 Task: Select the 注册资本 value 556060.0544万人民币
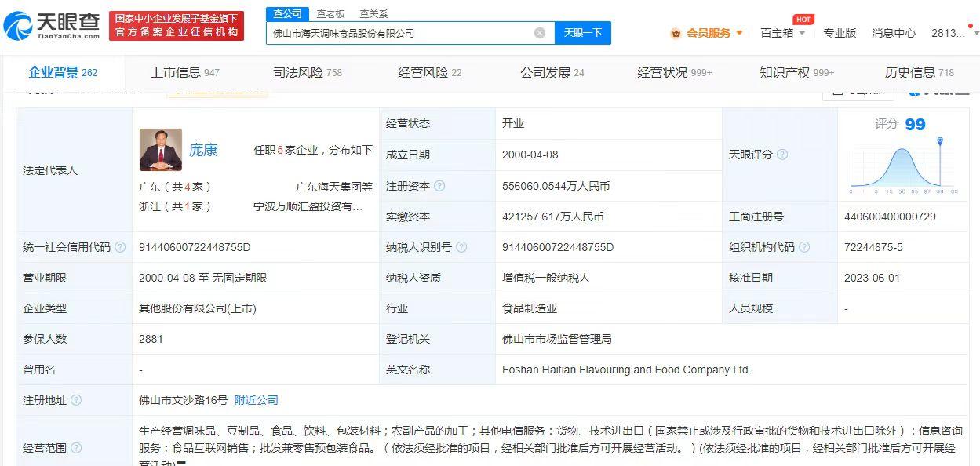click(x=556, y=186)
